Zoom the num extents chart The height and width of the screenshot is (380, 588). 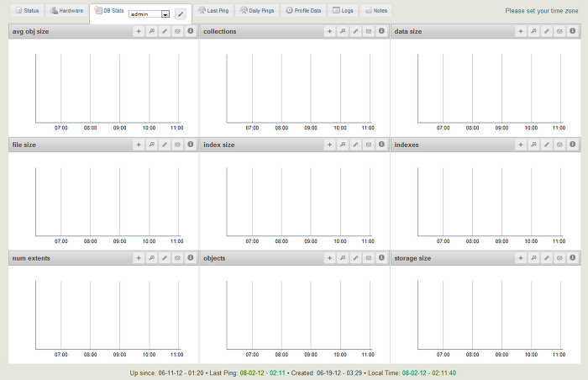click(151, 258)
